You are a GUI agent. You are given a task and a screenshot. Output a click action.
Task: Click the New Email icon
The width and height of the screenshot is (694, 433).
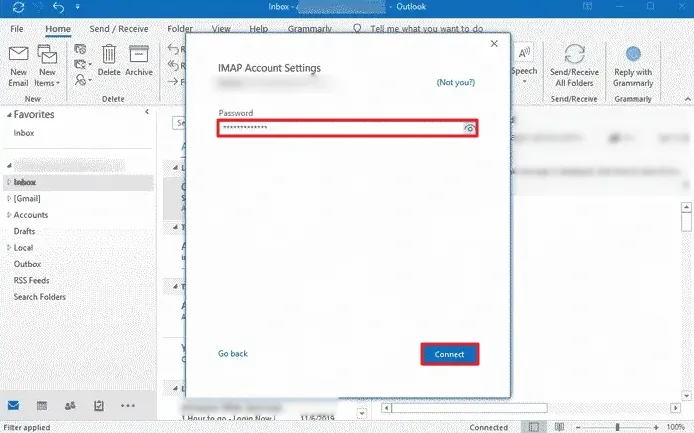point(19,54)
